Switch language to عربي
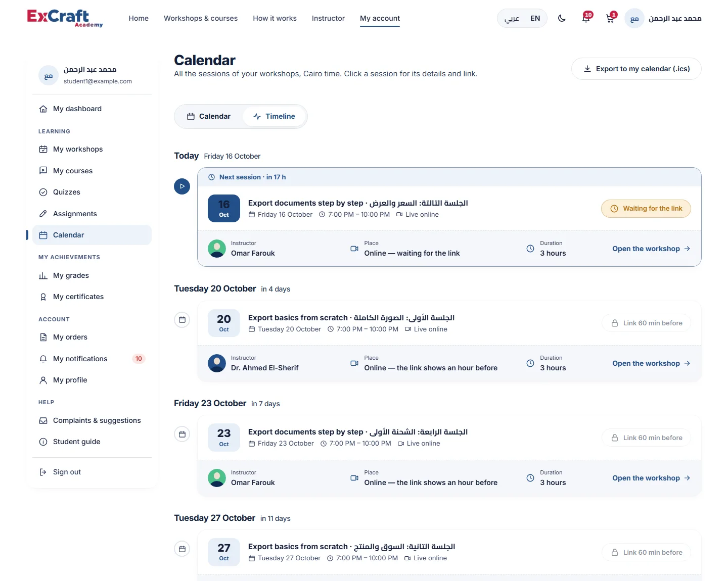 click(x=512, y=18)
